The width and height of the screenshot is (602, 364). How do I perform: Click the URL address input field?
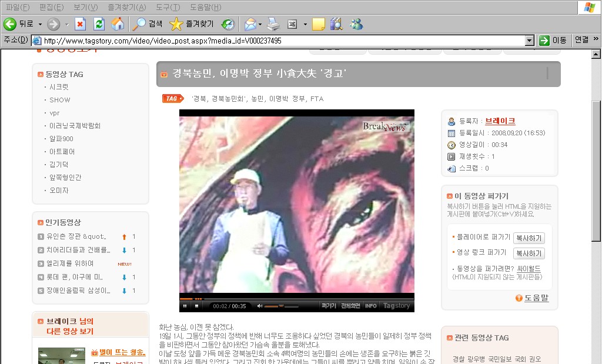(x=282, y=41)
